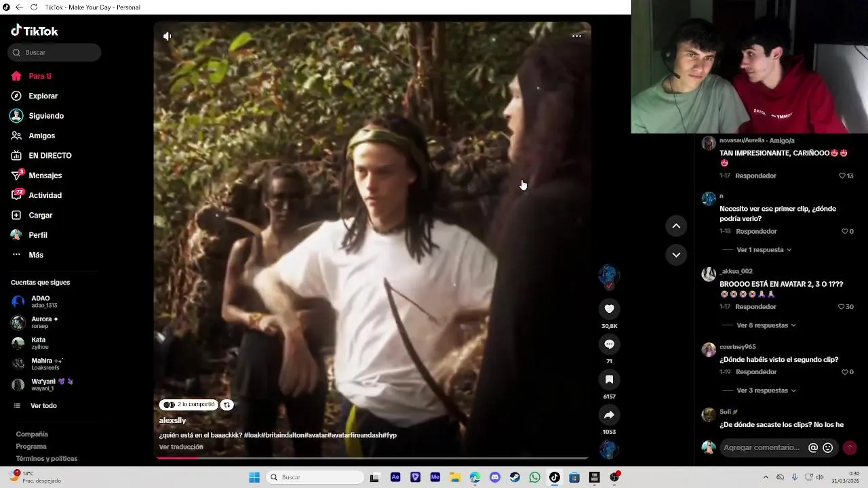Open emoji picker in comment box
Image resolution: width=868 pixels, height=488 pixels.
[827, 447]
